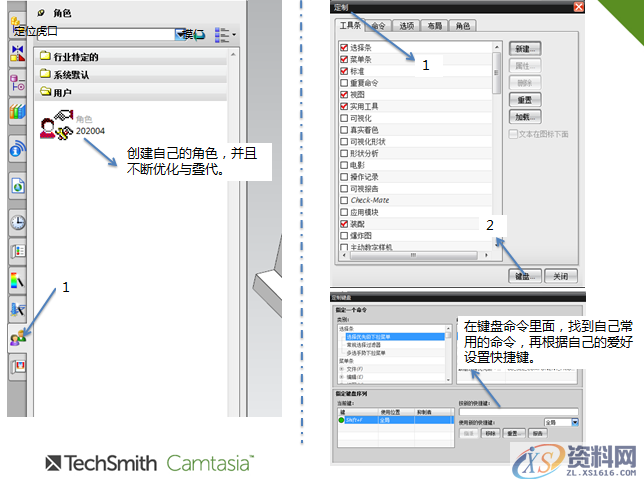Click the 新建 button
The width and height of the screenshot is (644, 486).
pos(526,47)
